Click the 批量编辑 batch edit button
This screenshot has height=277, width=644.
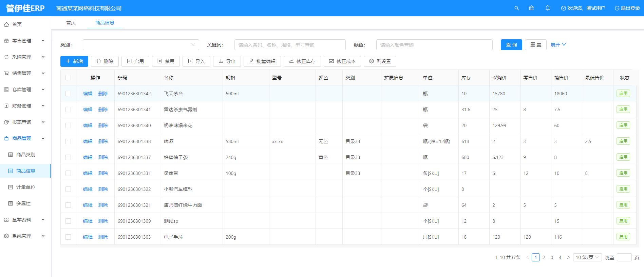[262, 61]
